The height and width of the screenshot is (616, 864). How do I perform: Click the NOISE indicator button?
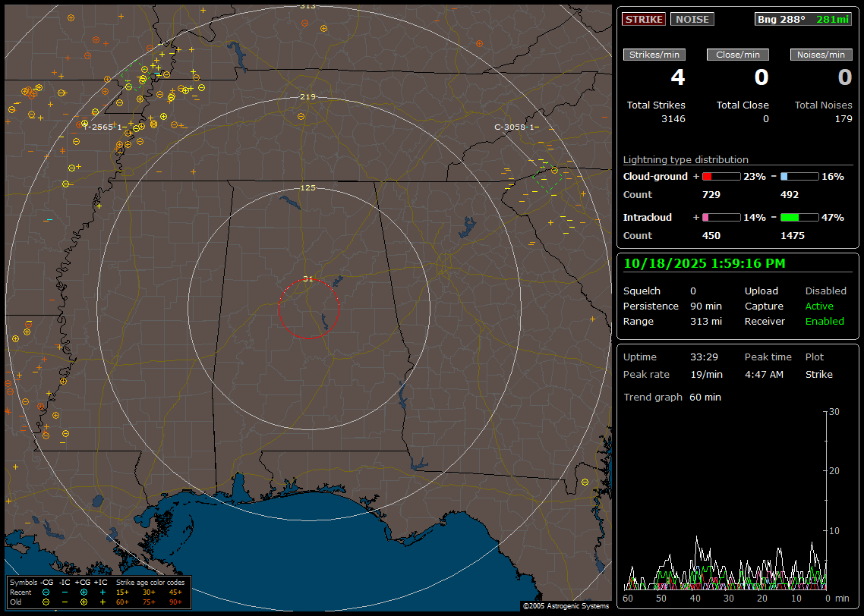(x=692, y=19)
